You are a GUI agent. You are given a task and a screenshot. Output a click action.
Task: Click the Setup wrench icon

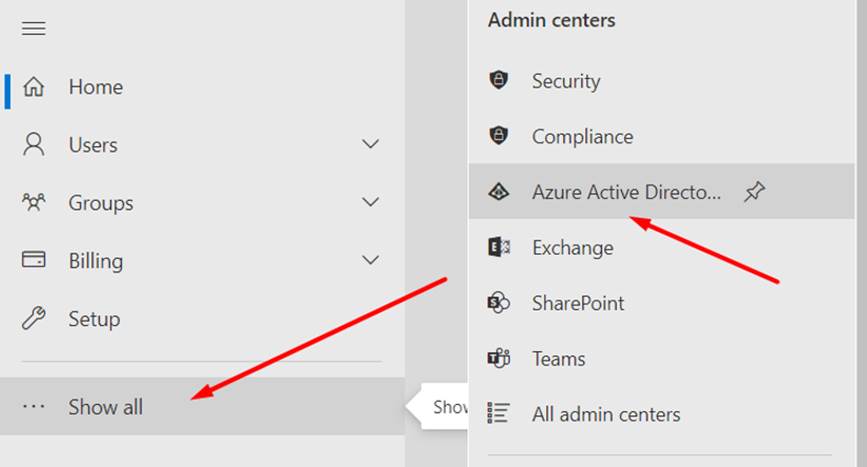[34, 319]
